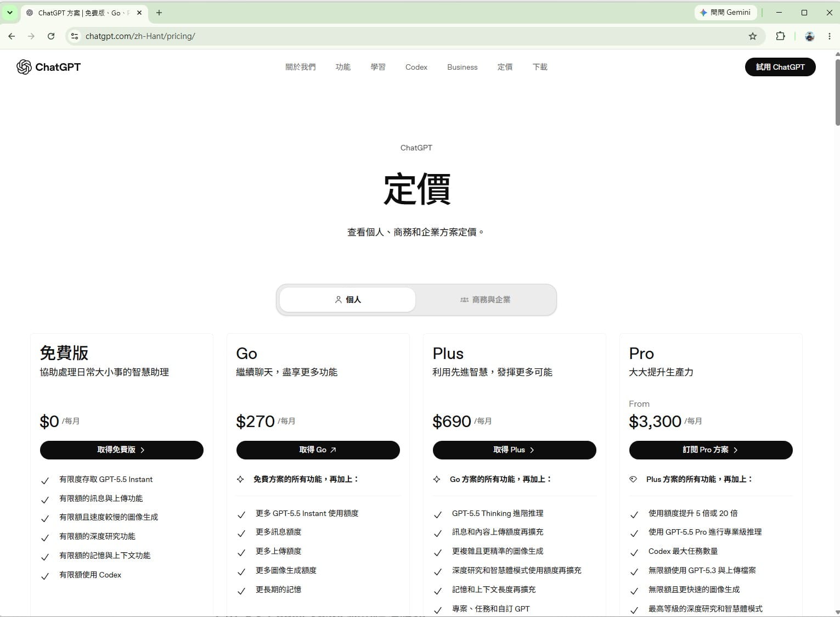This screenshot has height=617, width=840.
Task: Click the checkmark beside Codex 最大任務數量
Action: point(634,552)
